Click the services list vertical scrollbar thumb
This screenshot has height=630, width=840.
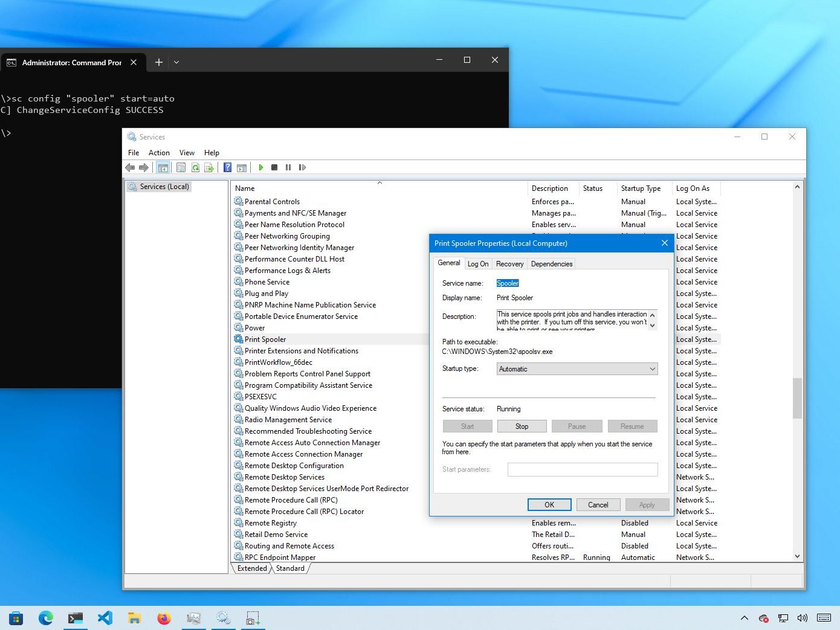[x=797, y=397]
